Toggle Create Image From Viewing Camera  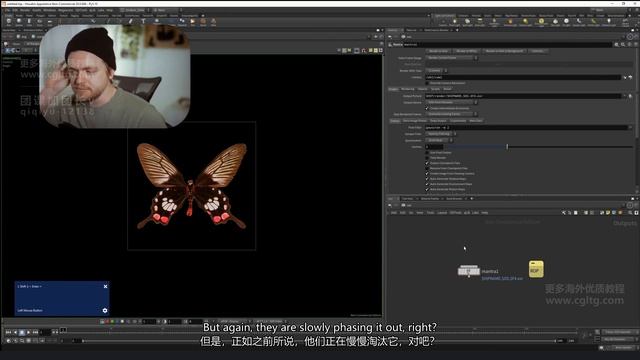click(x=427, y=174)
